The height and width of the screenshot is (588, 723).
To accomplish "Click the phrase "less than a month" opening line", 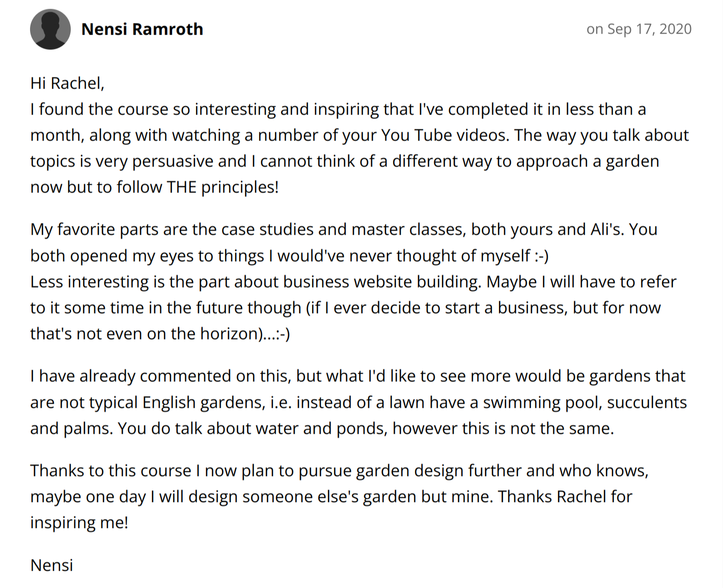I will (x=606, y=109).
